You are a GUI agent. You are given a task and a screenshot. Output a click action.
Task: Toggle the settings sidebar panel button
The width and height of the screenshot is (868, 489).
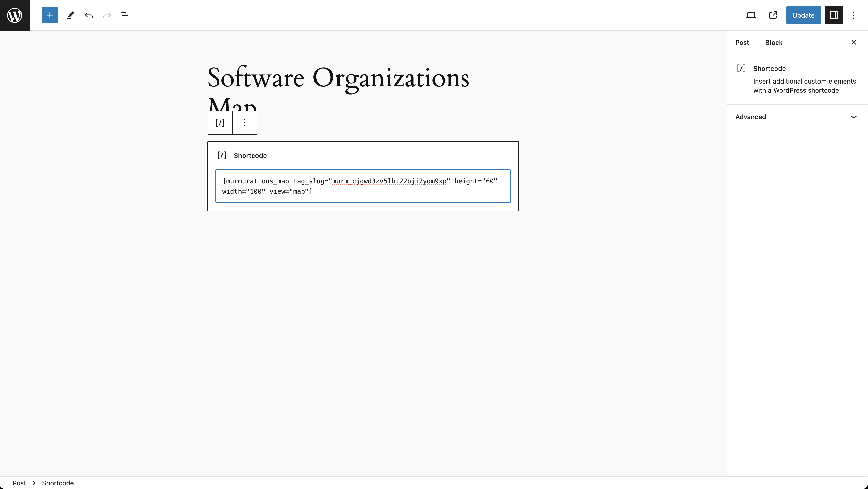point(834,15)
